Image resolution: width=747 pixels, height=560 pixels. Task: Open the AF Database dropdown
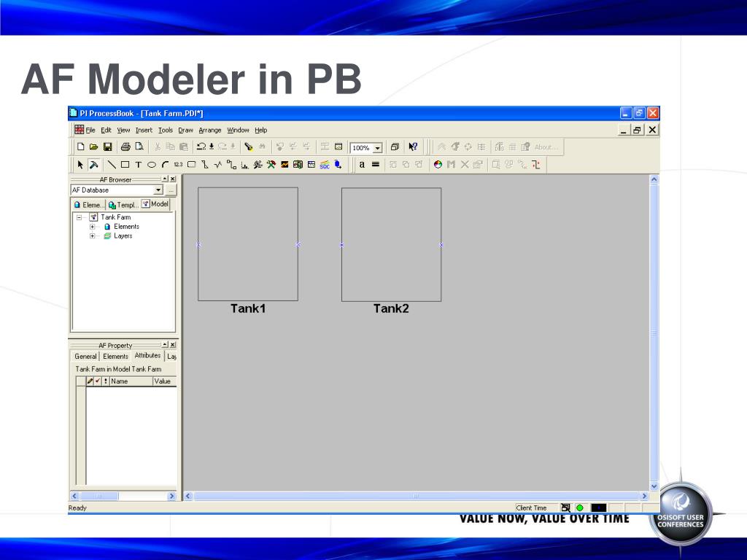(x=158, y=190)
